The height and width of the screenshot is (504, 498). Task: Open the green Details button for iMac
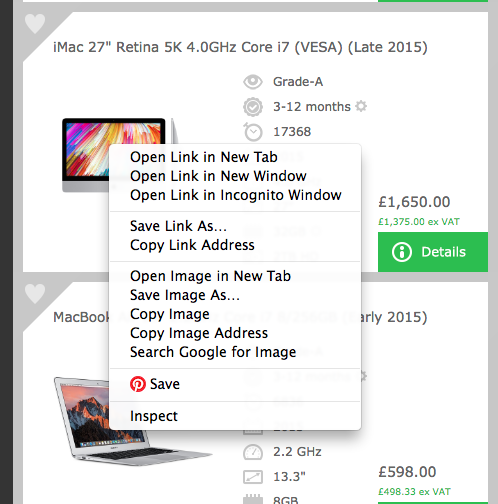pos(433,252)
